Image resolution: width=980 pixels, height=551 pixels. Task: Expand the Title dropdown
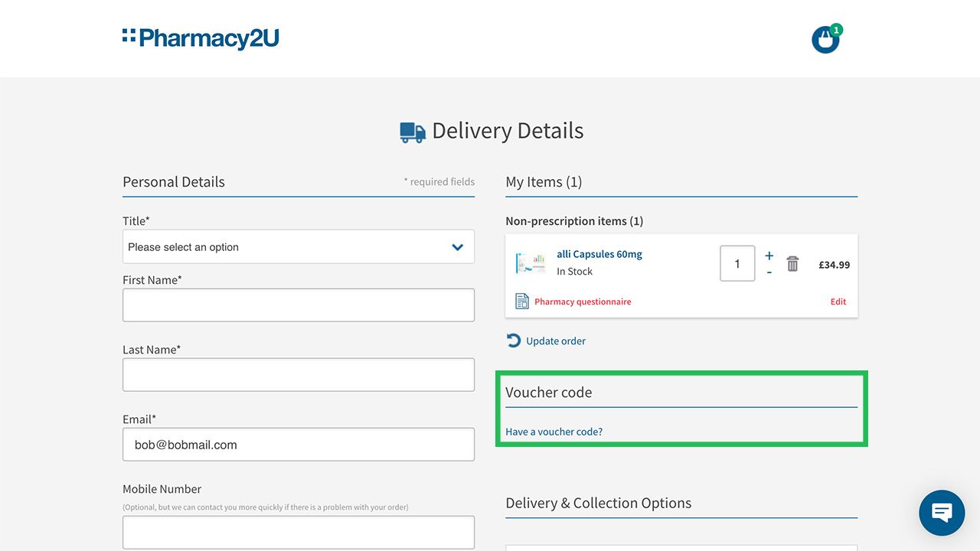point(299,246)
